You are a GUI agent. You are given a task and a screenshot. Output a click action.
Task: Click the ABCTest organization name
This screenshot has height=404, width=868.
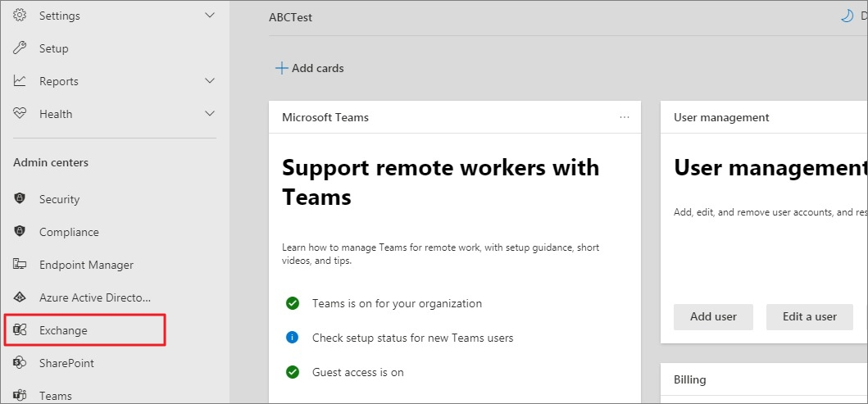coord(291,17)
